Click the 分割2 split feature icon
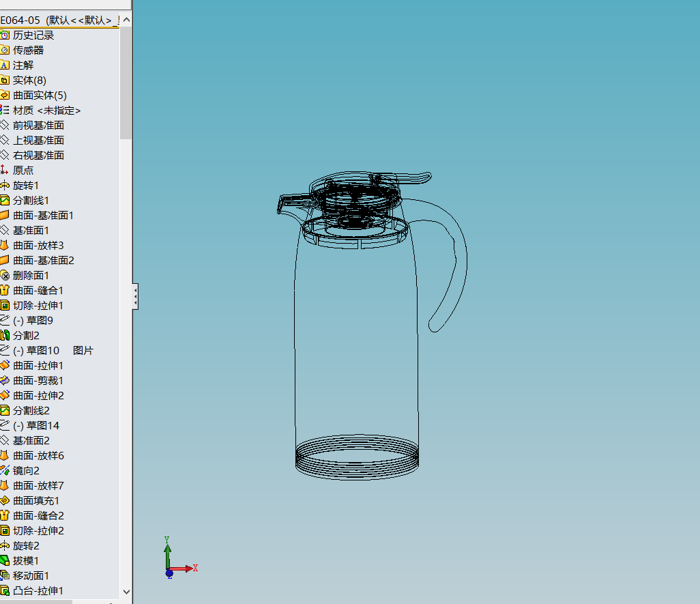Image resolution: width=700 pixels, height=604 pixels. [x=5, y=335]
